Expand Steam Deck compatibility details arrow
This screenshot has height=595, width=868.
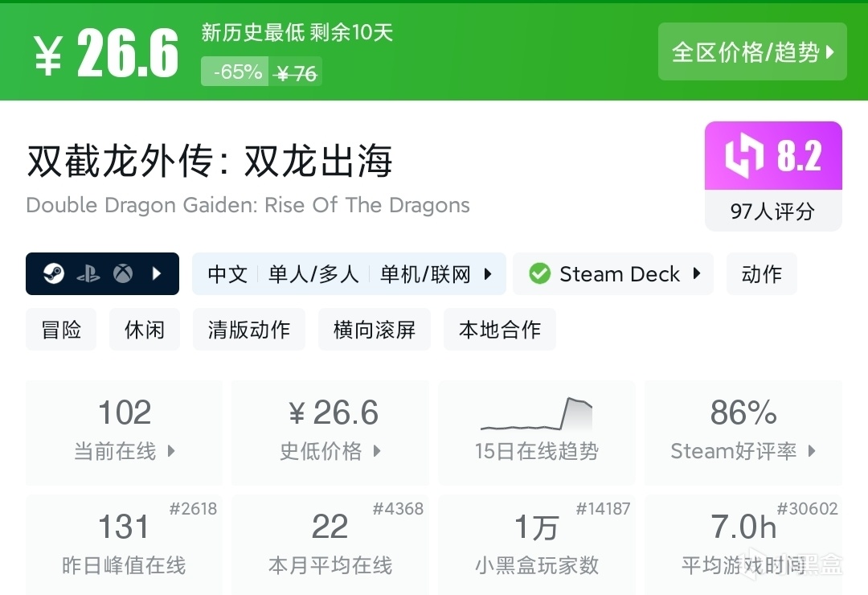tap(697, 274)
